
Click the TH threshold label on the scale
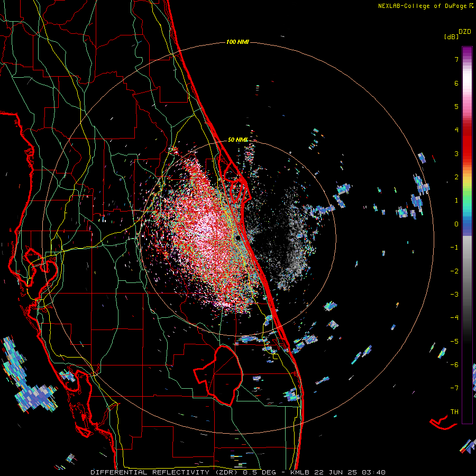coord(454,412)
